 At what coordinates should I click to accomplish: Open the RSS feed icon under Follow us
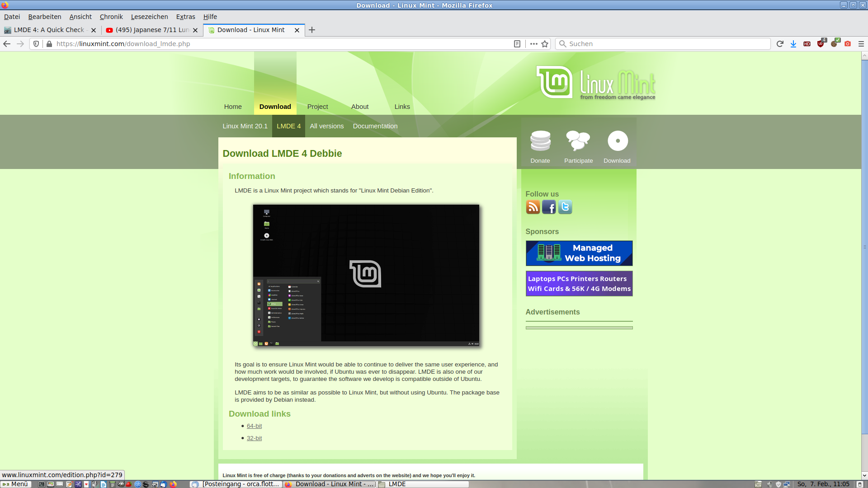[x=533, y=207]
